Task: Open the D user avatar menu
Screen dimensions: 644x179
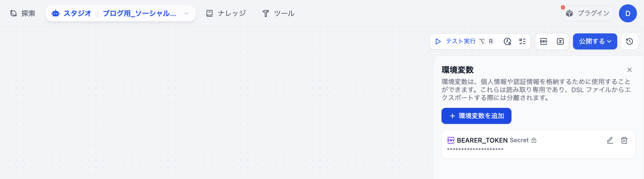Action: point(628,13)
